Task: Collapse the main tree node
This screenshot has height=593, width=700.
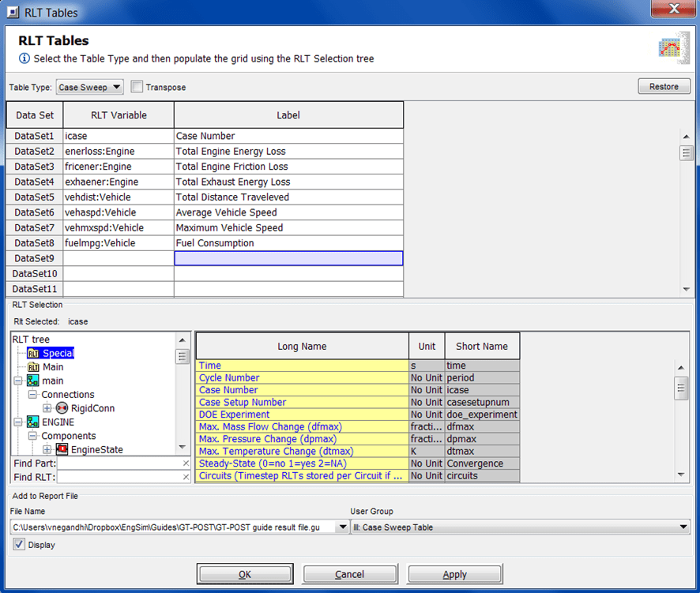Action: coord(18,381)
